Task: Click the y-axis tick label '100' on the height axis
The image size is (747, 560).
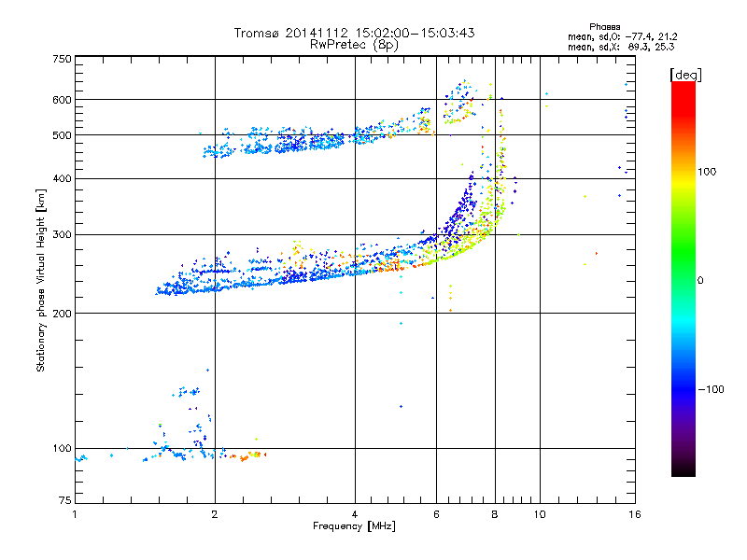Action: (x=62, y=448)
